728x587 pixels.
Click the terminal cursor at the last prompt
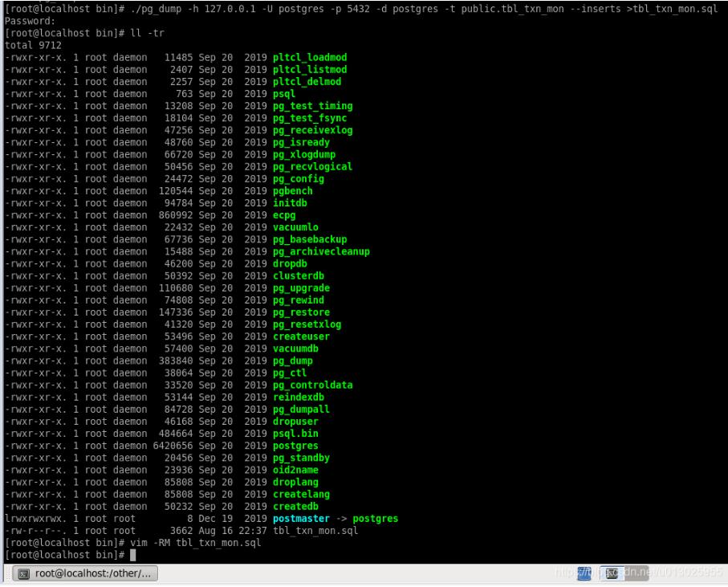pos(132,555)
